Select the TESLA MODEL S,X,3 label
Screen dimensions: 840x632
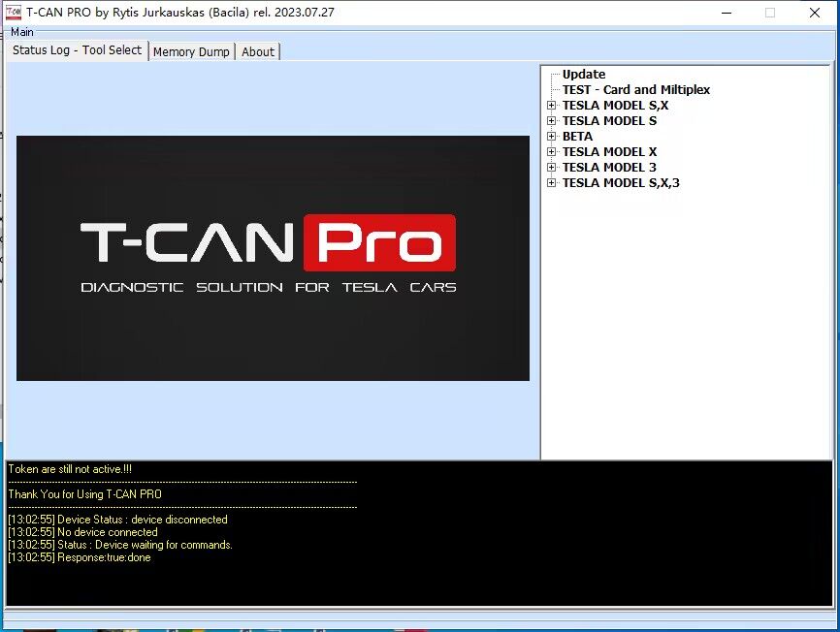tap(621, 183)
